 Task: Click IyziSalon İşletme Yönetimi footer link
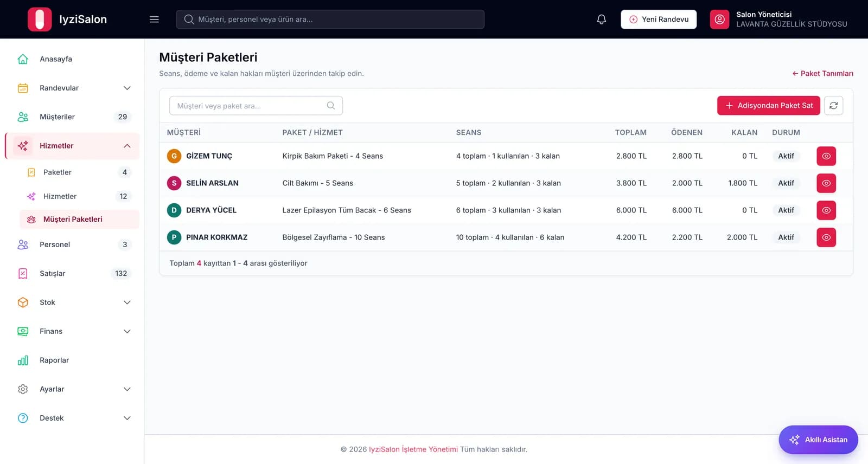coord(413,449)
